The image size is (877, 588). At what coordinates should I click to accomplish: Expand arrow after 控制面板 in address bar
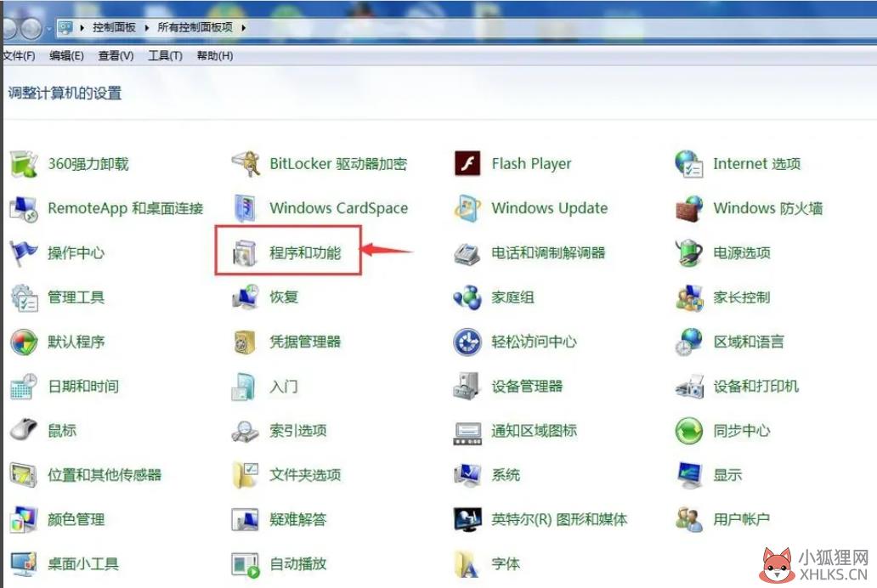pyautogui.click(x=146, y=27)
